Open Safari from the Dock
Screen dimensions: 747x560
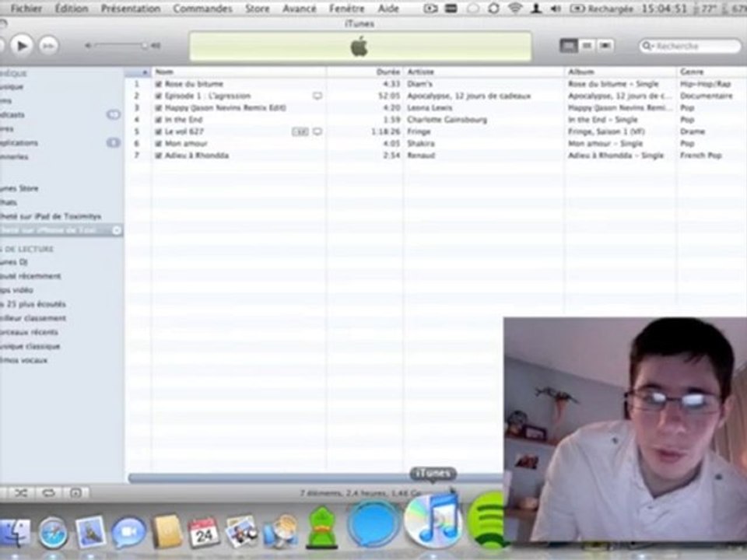tap(53, 532)
